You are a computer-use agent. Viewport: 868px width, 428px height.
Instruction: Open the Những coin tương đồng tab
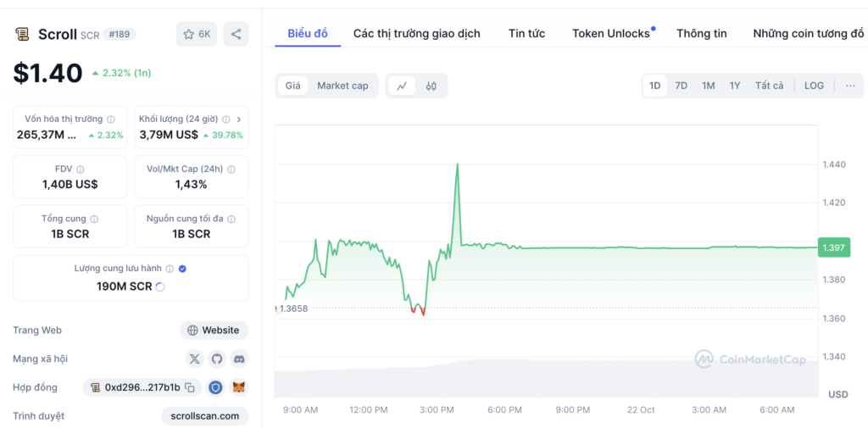click(808, 34)
